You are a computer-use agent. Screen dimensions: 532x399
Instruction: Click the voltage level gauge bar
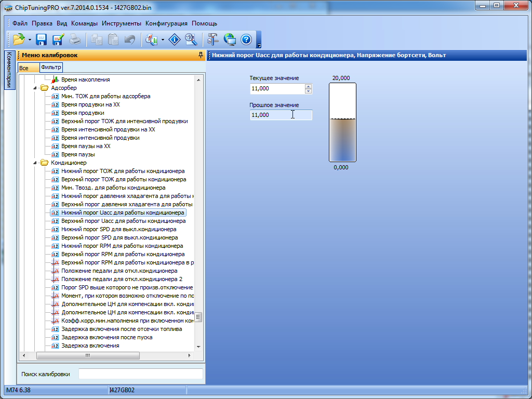click(x=342, y=123)
